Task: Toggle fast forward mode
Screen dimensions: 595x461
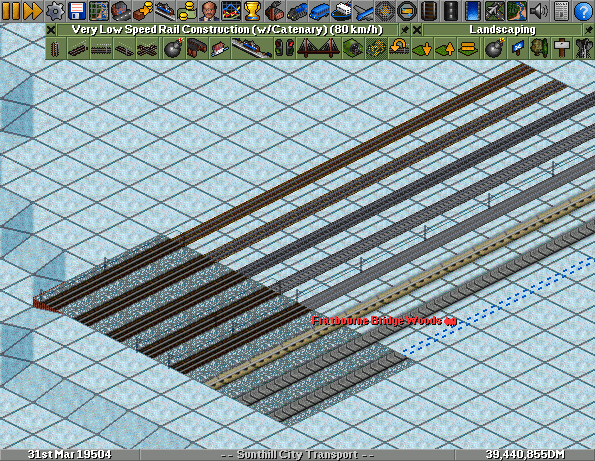Action: 33,11
